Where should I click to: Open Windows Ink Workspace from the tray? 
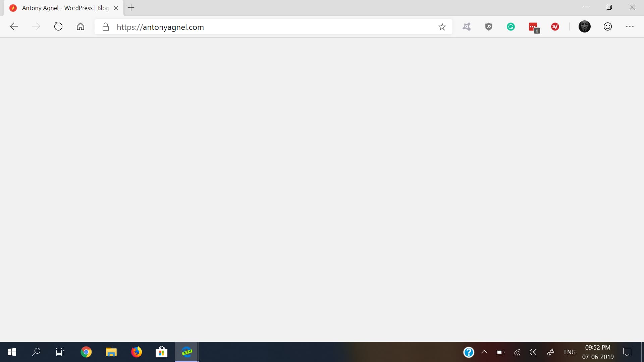[551, 352]
